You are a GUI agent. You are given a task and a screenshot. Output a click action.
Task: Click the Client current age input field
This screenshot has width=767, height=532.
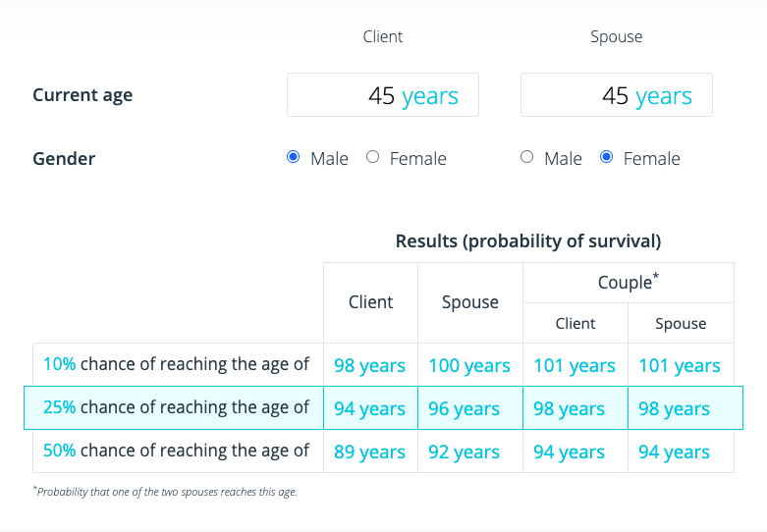pos(382,95)
